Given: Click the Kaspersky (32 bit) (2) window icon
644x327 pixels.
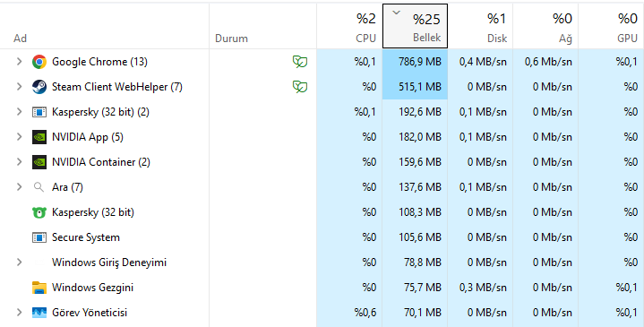Looking at the screenshot, I should 39,112.
